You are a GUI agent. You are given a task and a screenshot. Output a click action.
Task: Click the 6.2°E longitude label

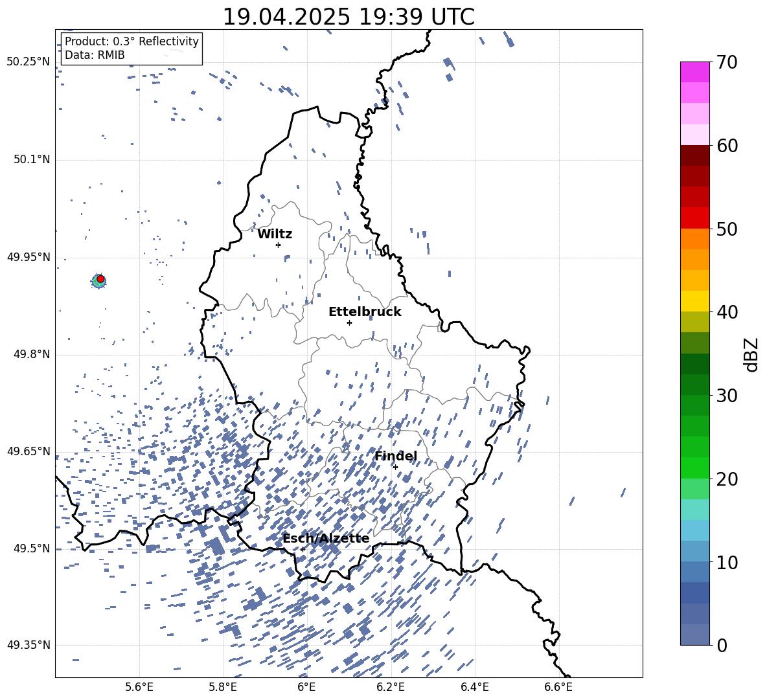pos(391,687)
